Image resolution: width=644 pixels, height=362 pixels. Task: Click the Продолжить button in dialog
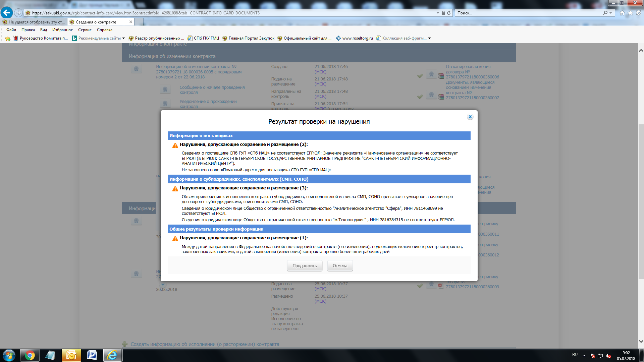[304, 265]
